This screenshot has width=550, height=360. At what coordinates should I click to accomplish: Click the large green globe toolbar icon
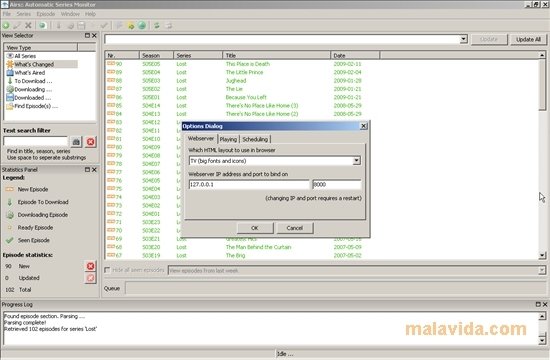coord(142,25)
